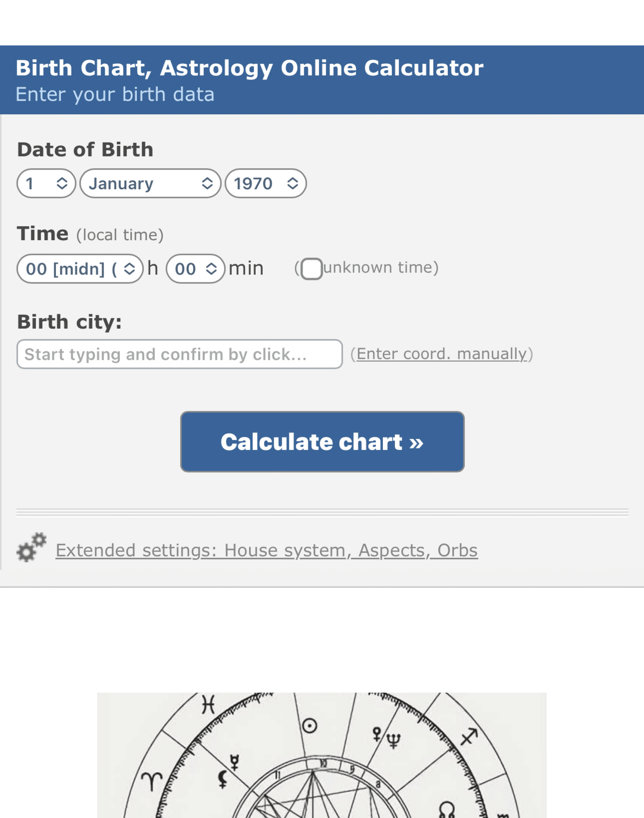
Task: Click the Neptune trident symbol
Action: 394,740
